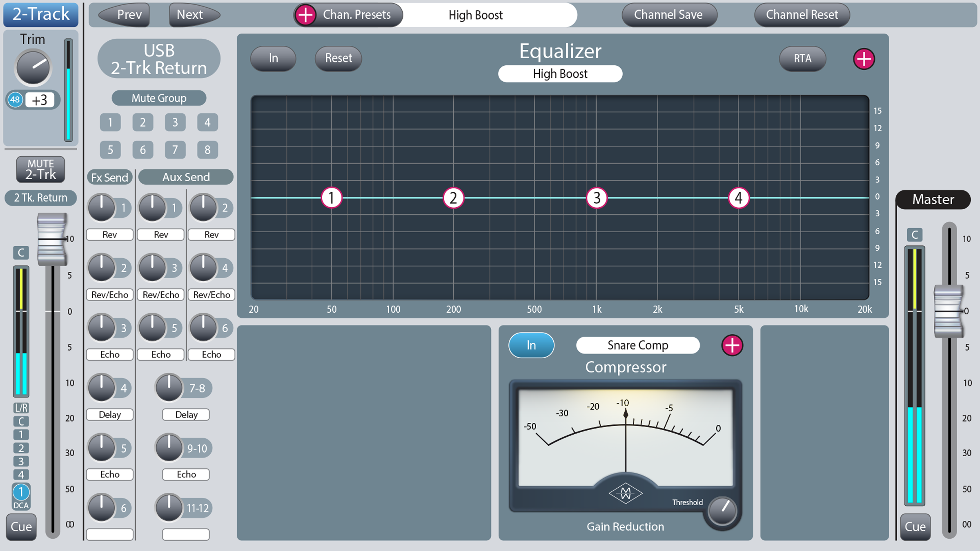
Task: Click the Channel Save button
Action: [x=668, y=15]
